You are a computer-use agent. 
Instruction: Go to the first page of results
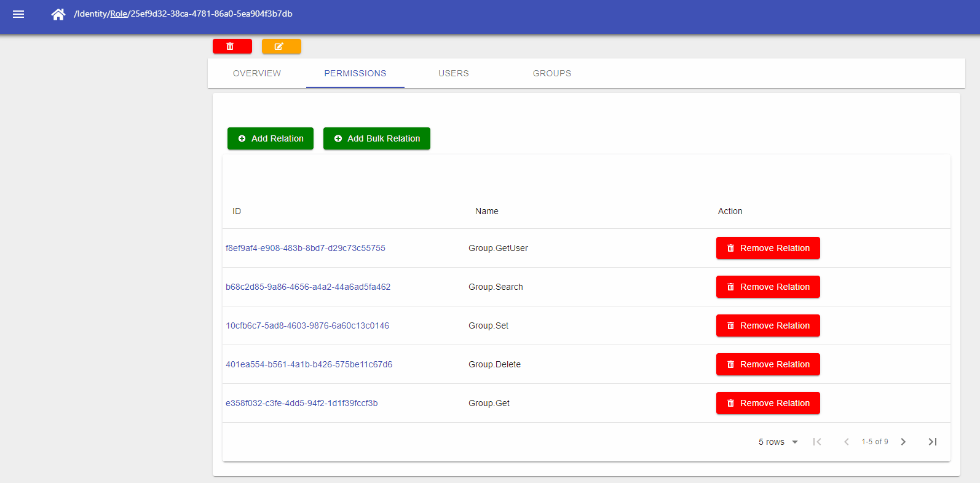pyautogui.click(x=817, y=442)
